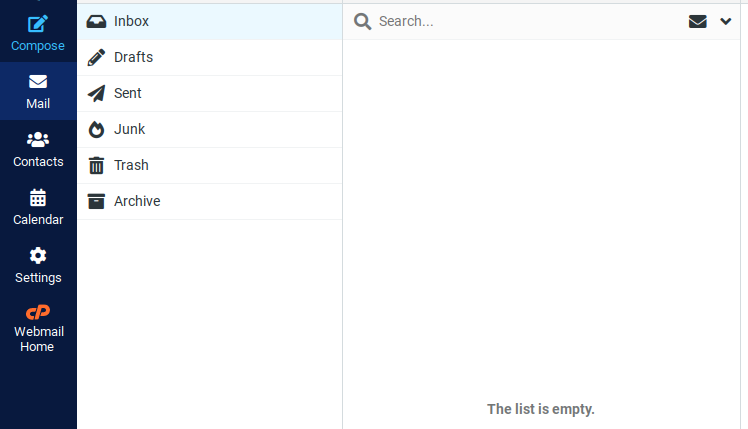This screenshot has width=748, height=429.
Task: Click the Compose pencil icon
Action: pyautogui.click(x=38, y=24)
